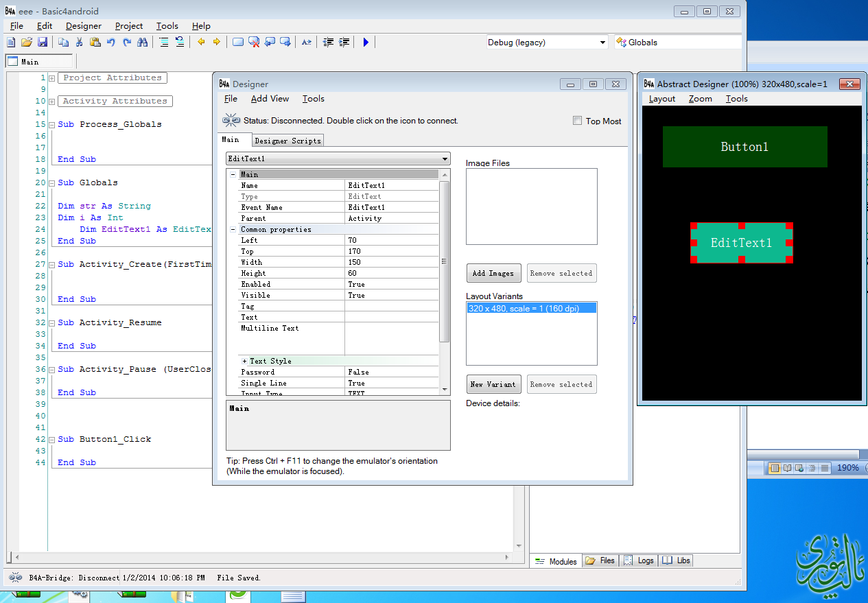Click the Draft view icon in background window

(825, 468)
